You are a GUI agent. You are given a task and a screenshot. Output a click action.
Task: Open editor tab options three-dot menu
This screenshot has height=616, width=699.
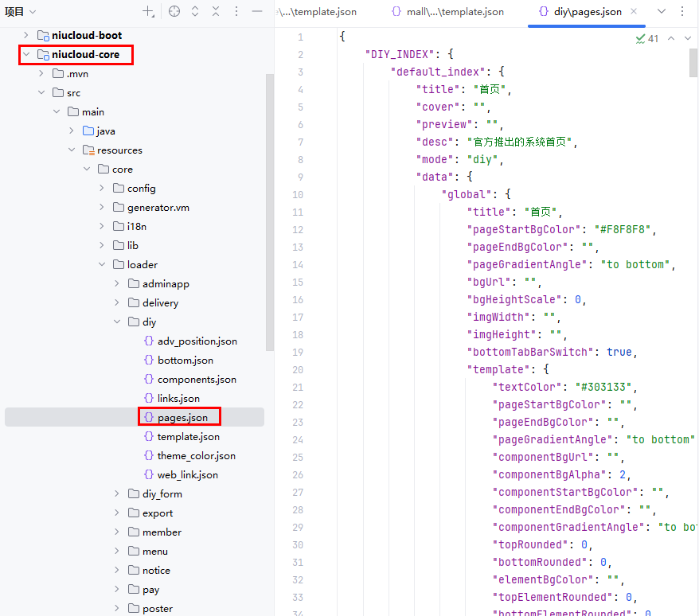[682, 12]
